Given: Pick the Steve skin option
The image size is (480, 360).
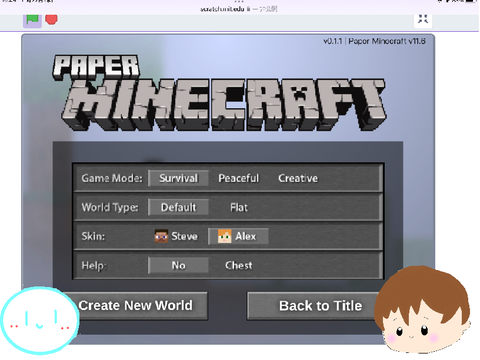Looking at the screenshot, I should (177, 236).
